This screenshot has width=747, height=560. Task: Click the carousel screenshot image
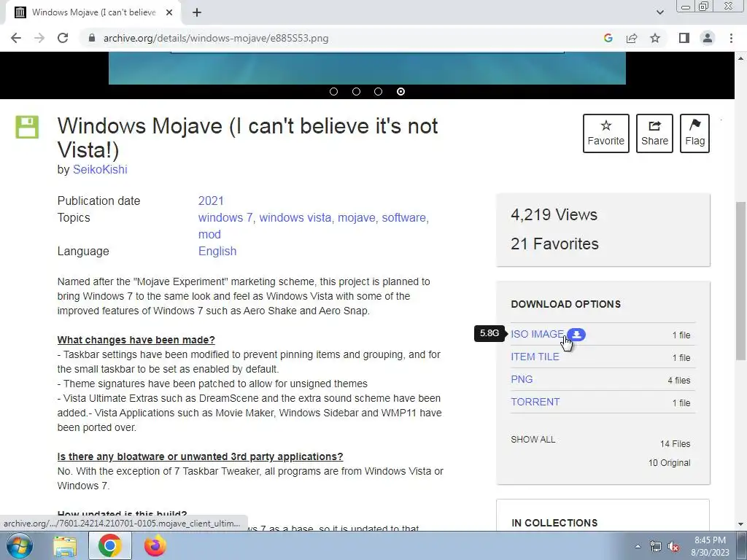pyautogui.click(x=367, y=68)
